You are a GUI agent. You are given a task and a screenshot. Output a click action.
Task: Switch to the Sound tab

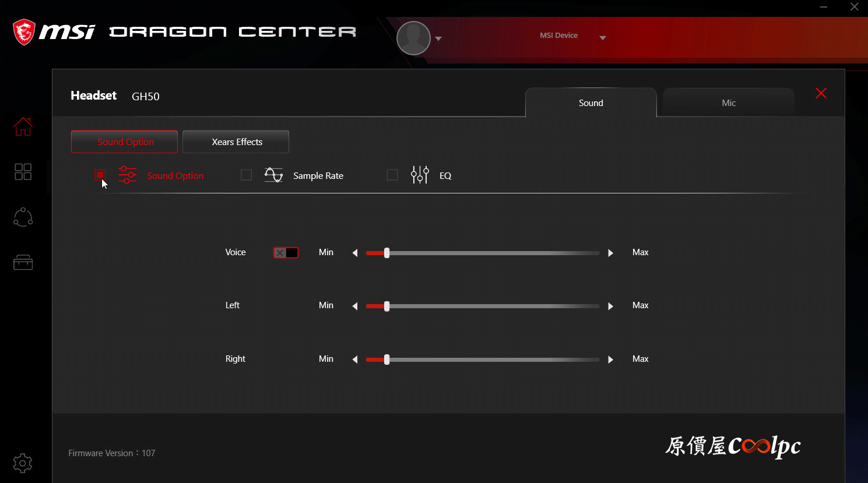591,103
